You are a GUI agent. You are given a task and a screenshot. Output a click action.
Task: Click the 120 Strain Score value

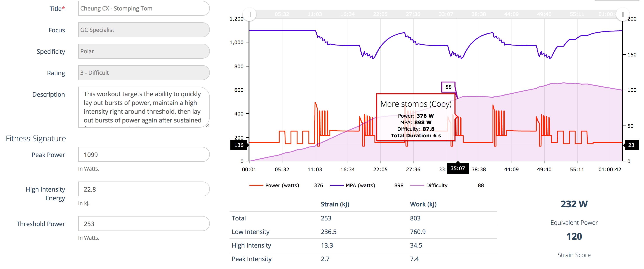pyautogui.click(x=574, y=236)
